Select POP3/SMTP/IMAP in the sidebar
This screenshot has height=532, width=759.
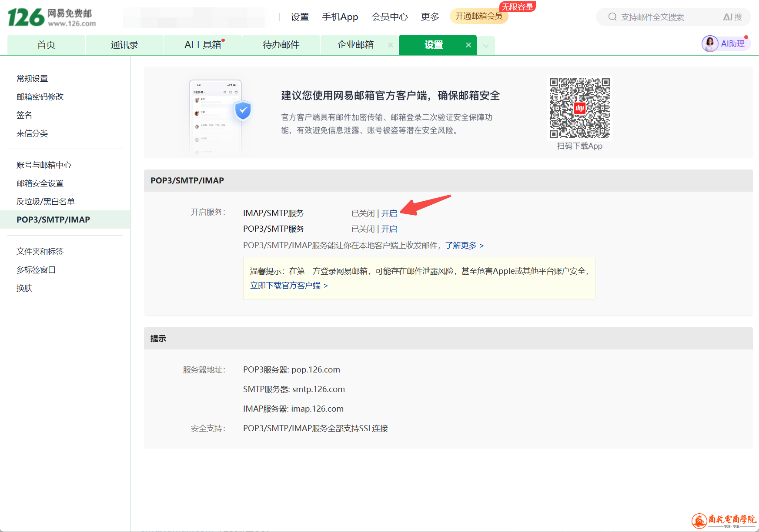coord(65,219)
